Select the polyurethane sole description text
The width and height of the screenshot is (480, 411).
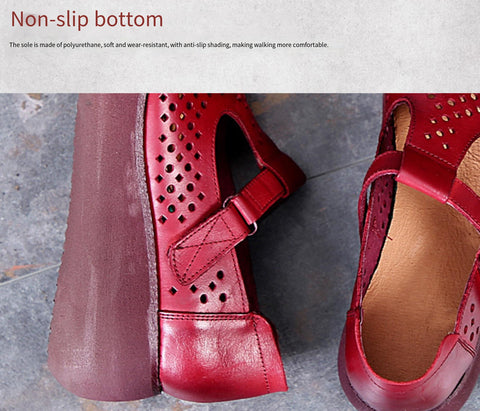169,45
